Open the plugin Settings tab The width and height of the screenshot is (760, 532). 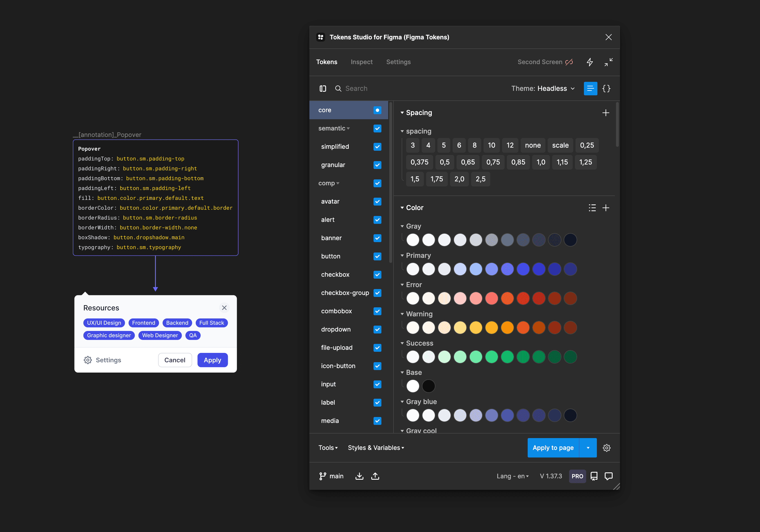pos(398,62)
